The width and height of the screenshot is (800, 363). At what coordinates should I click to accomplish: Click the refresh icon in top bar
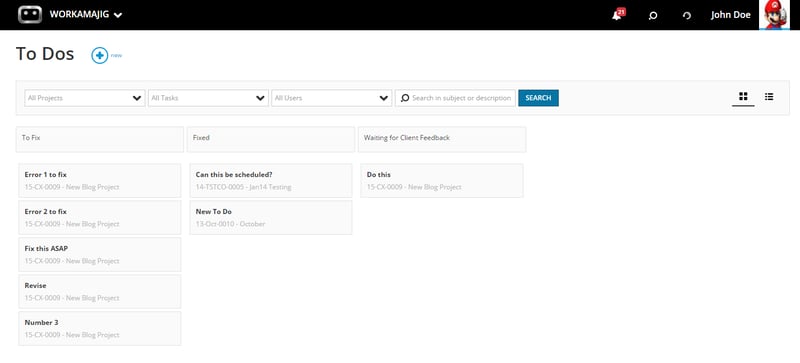687,15
